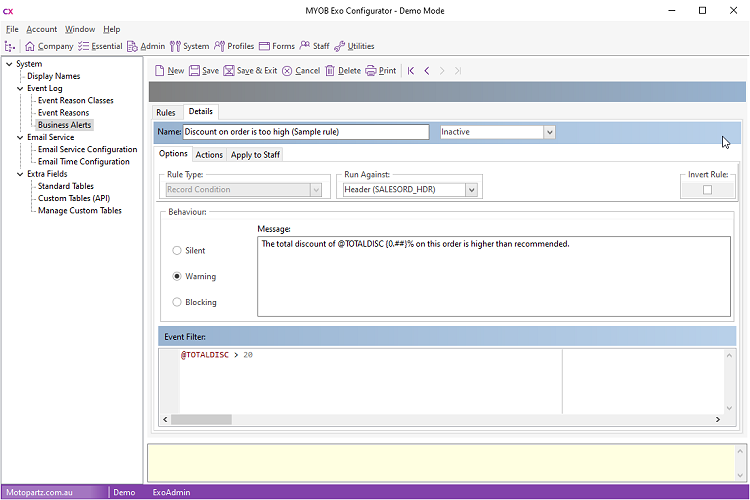The image size is (750, 500).
Task: Select Event Reason Classes in tree
Action: point(76,100)
